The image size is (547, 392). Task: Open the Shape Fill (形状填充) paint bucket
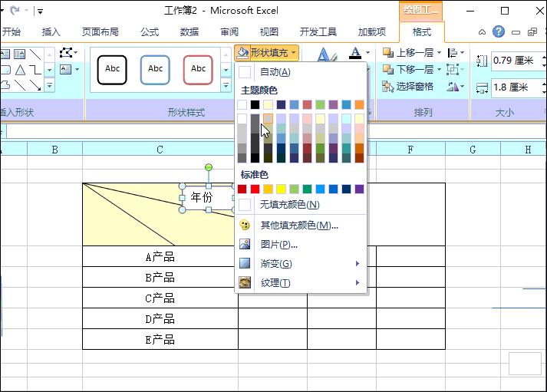point(242,53)
